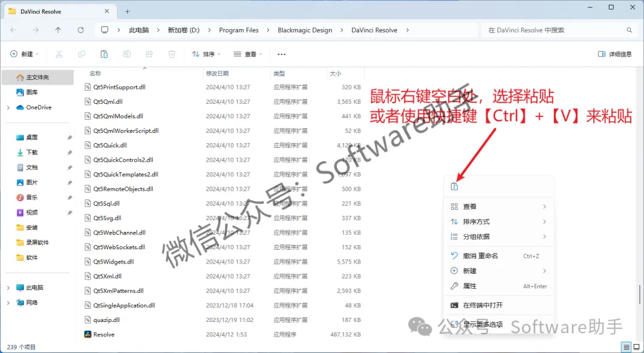The height and width of the screenshot is (353, 644).
Task: Open the 查看 view dropdown in toolbar
Action: [x=247, y=54]
